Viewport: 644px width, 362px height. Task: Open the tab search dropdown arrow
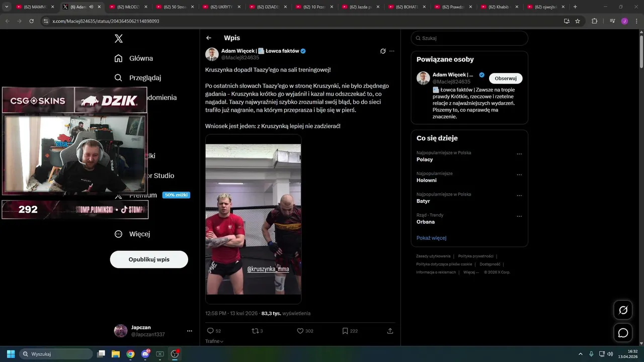(7, 7)
